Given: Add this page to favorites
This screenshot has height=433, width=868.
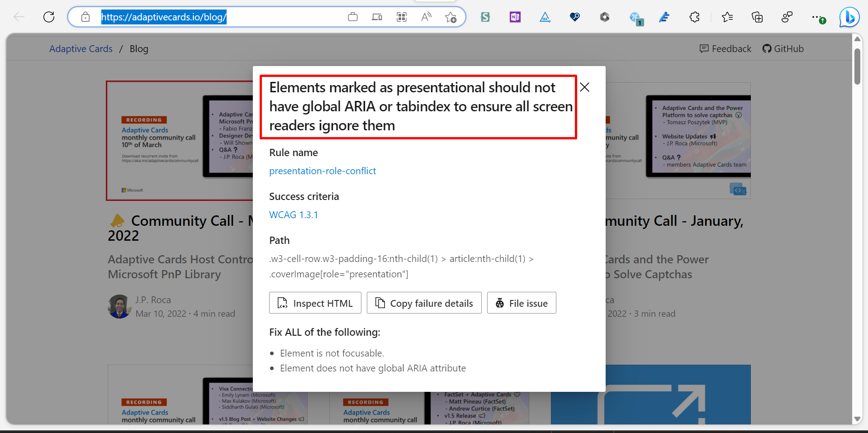Looking at the screenshot, I should point(451,17).
